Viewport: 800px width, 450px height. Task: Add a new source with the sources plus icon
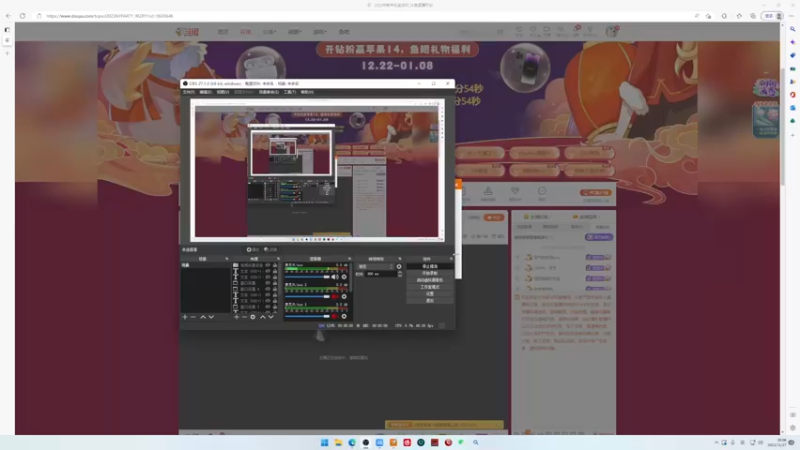(x=236, y=317)
